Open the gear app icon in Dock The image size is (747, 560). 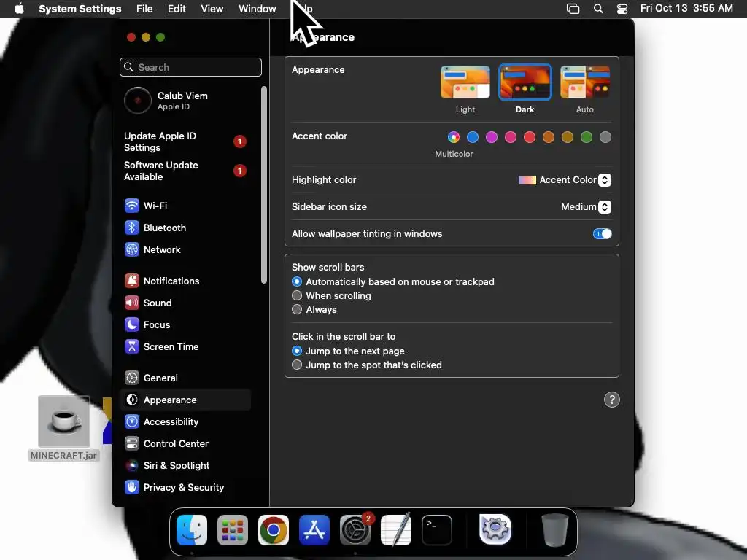(495, 529)
